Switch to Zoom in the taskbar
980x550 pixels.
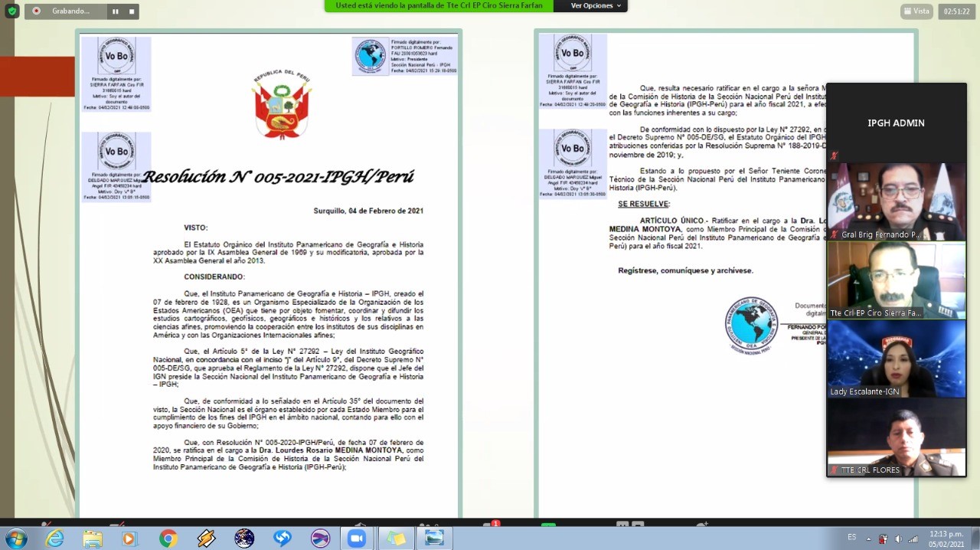357,539
